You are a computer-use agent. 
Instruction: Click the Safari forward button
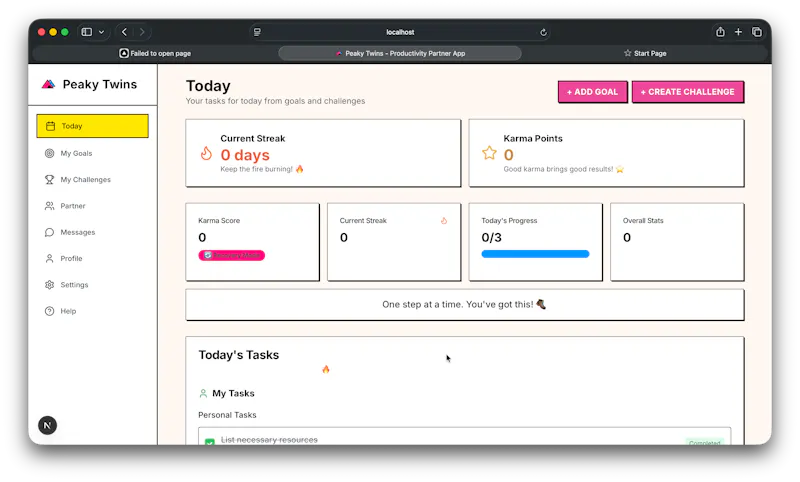click(x=142, y=32)
